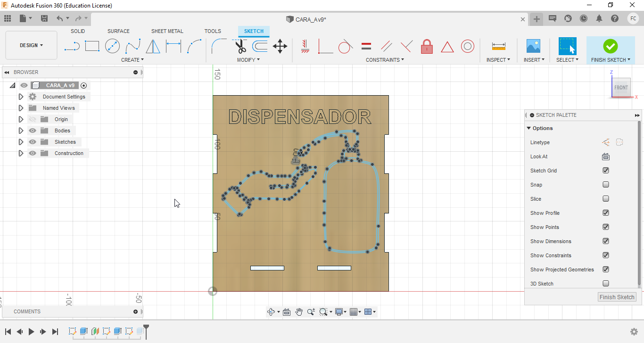The width and height of the screenshot is (644, 343).
Task: Switch to the SOLID tab
Action: (78, 31)
